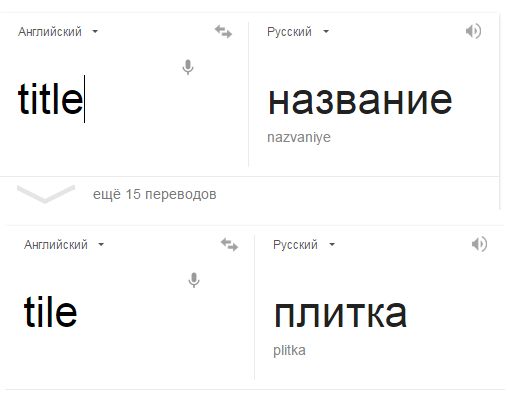Listen to the pronunciation of 'название'
507x398 pixels.
click(473, 31)
